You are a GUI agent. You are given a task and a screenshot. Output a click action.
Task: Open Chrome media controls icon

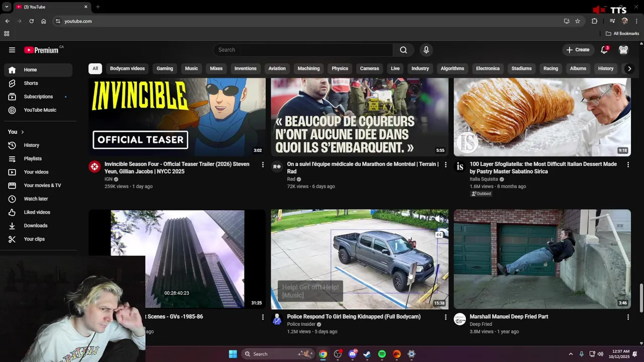tap(612, 21)
